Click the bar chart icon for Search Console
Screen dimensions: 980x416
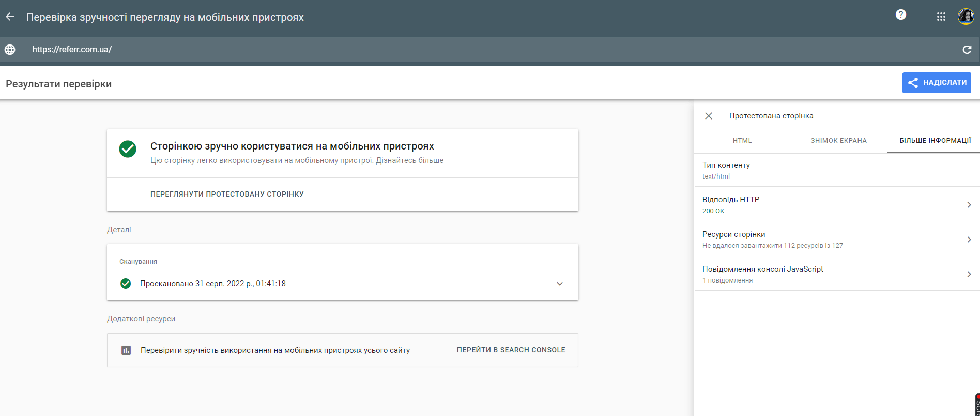coord(126,350)
